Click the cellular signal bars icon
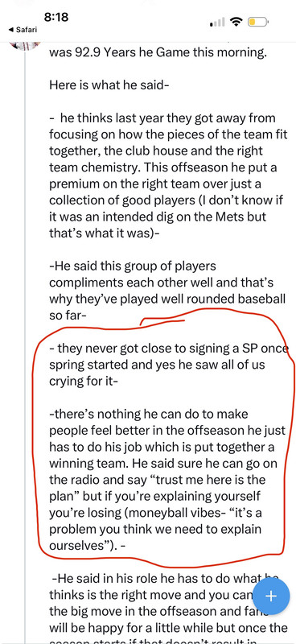Viewport: 296px width, 644px height. (217, 23)
